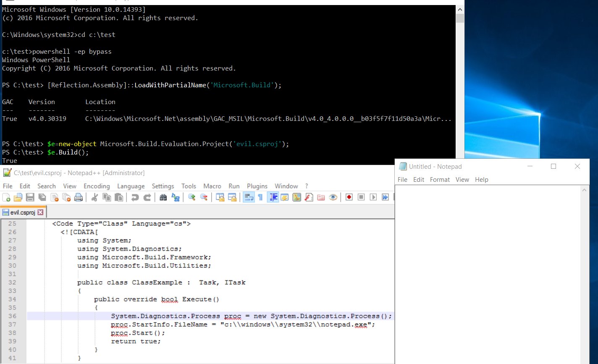The width and height of the screenshot is (598, 364).
Task: Click inside the blank Notepad editing area
Action: (483, 252)
